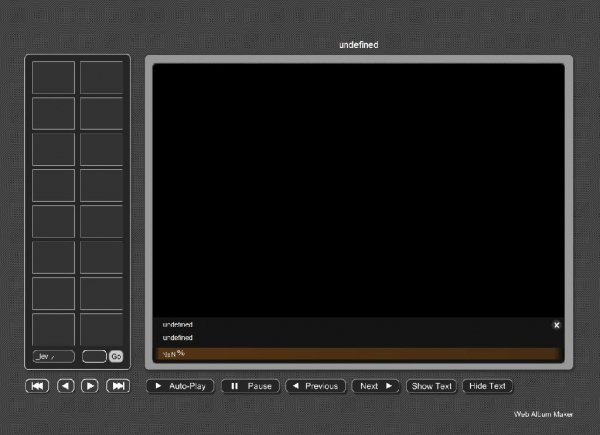Click the brown loading progress bar
Image resolution: width=600 pixels, height=435 pixels.
(x=358, y=353)
